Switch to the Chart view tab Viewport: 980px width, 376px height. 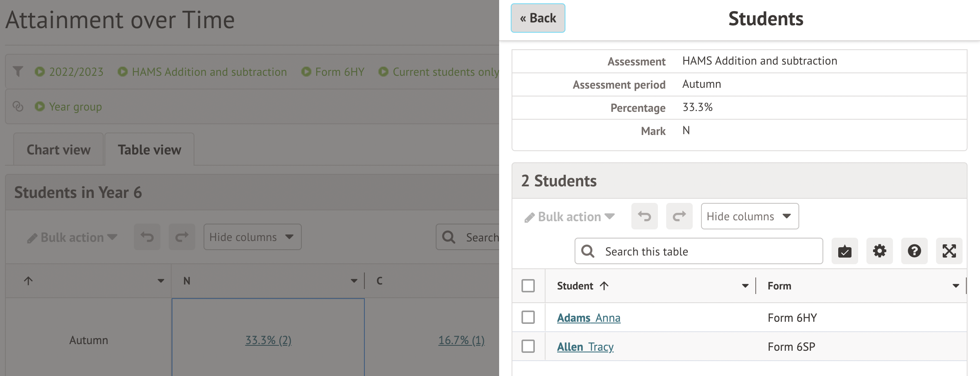[x=58, y=150]
